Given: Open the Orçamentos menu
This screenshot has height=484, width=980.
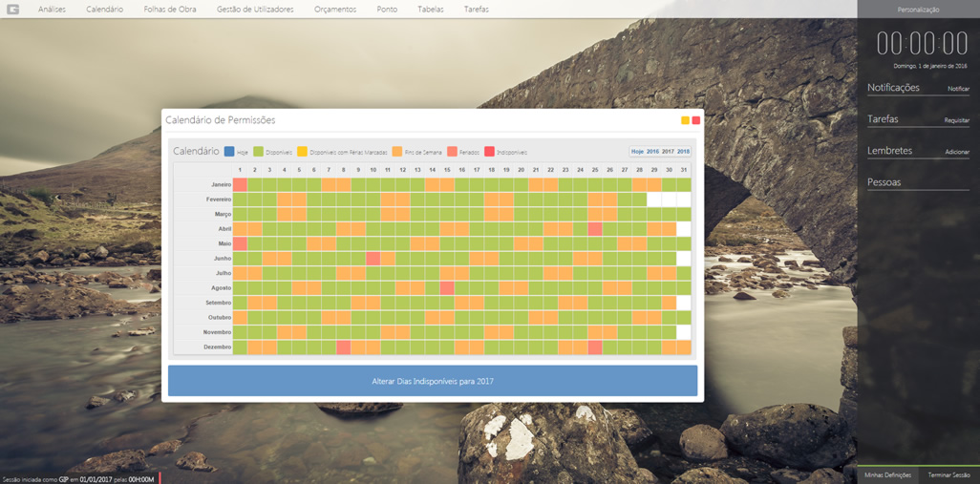Looking at the screenshot, I should coord(335,10).
